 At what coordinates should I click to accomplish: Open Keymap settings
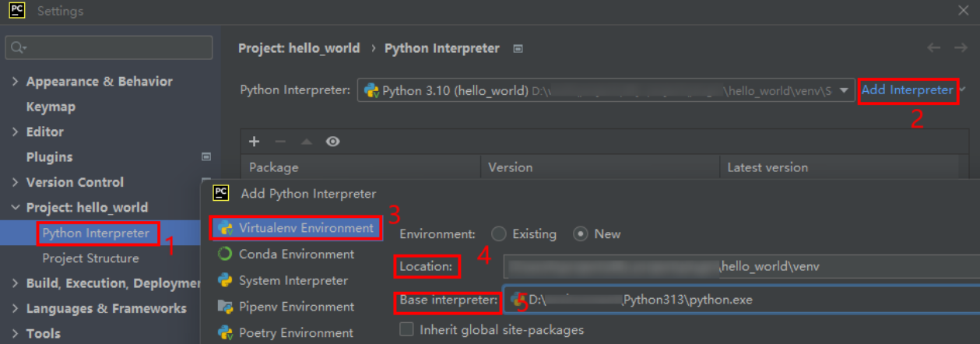click(x=51, y=107)
